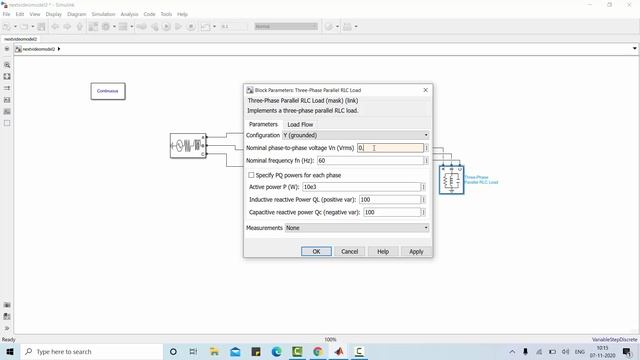Open Model Configuration Parameters gear icon
This screenshot has height=360, width=640.
coord(106,27)
